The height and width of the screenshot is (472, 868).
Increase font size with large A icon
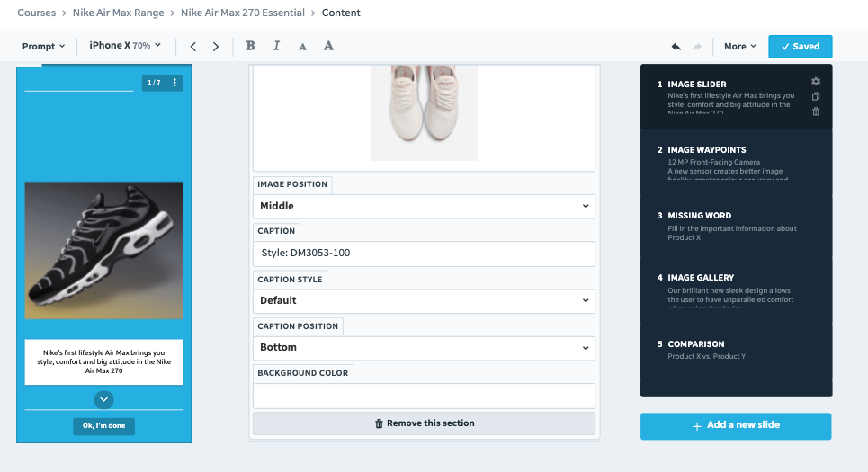tap(328, 46)
